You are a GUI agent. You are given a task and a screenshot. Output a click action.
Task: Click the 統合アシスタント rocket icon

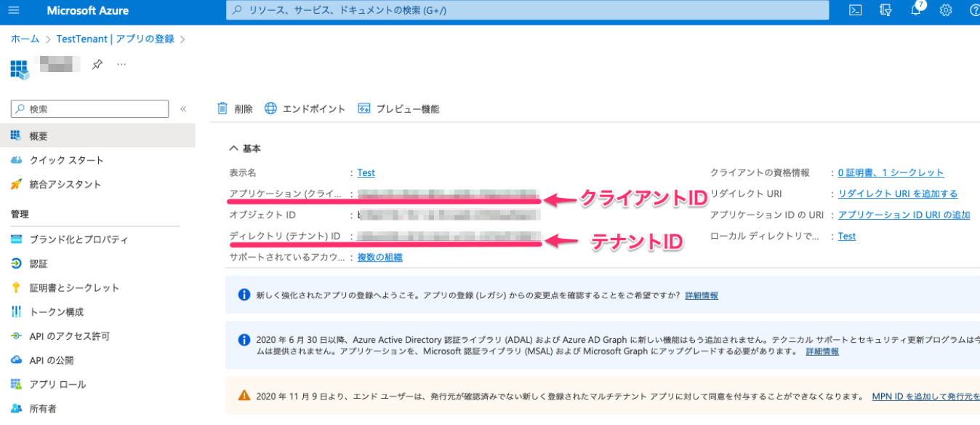tap(16, 184)
